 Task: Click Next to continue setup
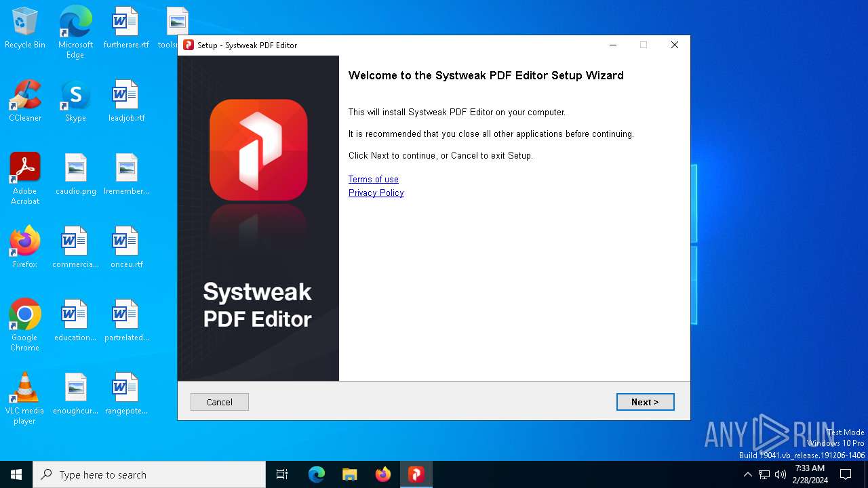tap(645, 402)
